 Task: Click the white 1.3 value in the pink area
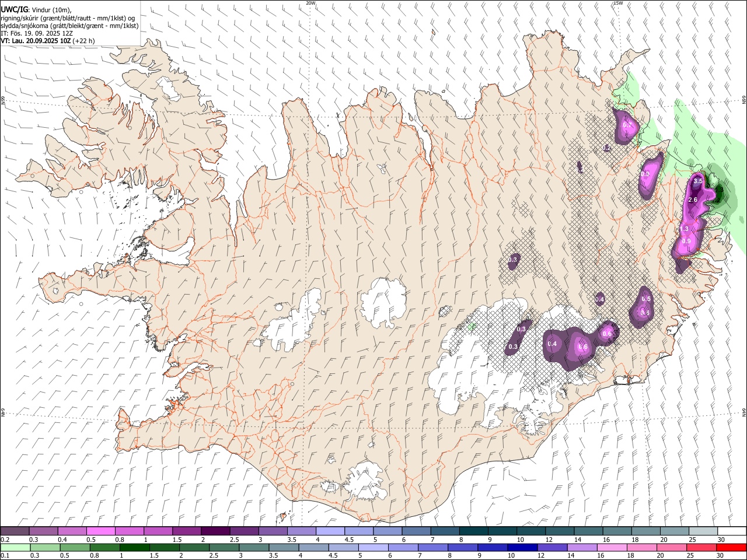(685, 229)
